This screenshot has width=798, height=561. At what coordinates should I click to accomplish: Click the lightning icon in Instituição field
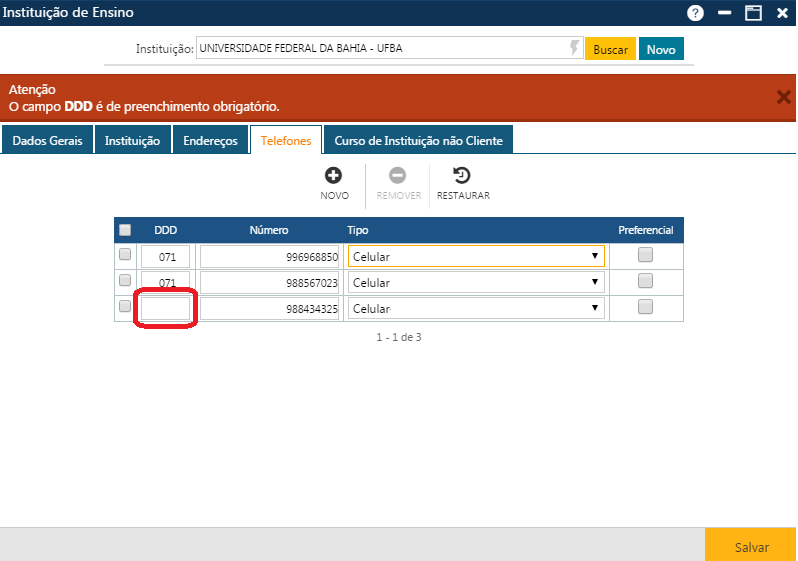coord(574,48)
